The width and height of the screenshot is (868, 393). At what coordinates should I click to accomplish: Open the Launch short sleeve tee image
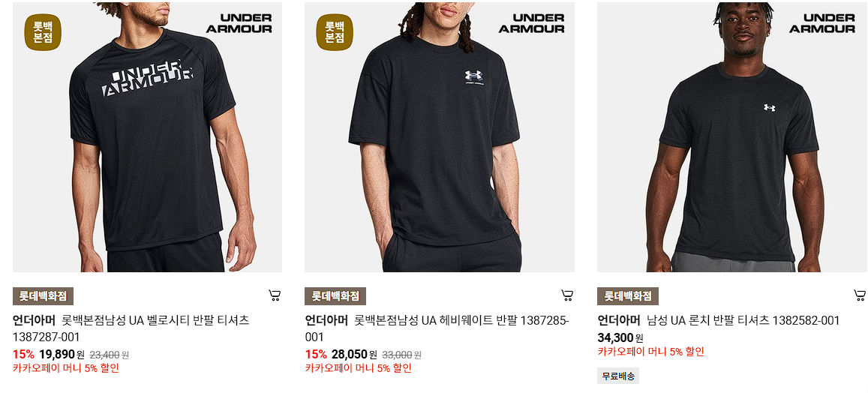(731, 137)
